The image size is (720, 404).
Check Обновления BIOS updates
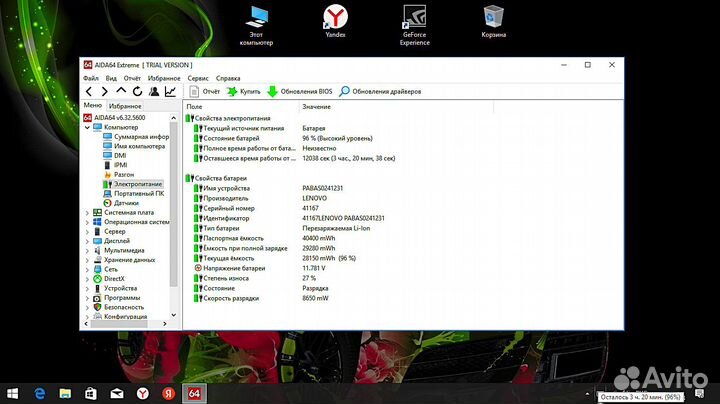(300, 91)
